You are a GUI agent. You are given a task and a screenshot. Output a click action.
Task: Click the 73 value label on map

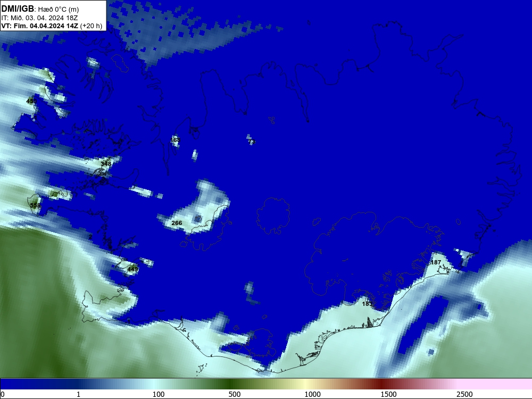[x=252, y=142]
